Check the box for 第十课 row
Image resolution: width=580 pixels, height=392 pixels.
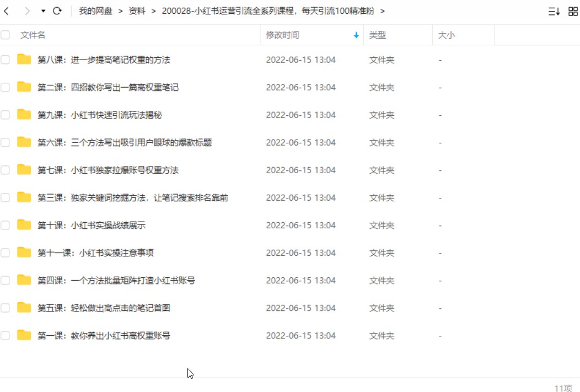(5, 225)
